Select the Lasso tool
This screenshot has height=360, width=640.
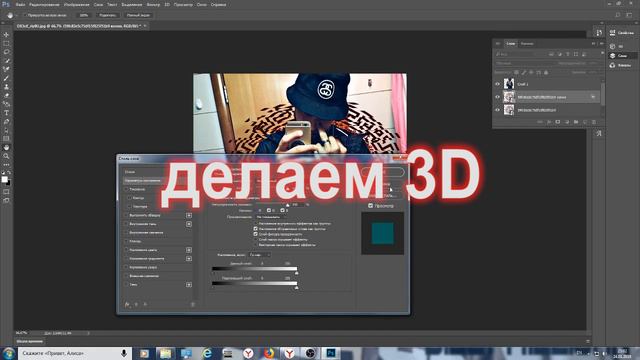pos(6,52)
